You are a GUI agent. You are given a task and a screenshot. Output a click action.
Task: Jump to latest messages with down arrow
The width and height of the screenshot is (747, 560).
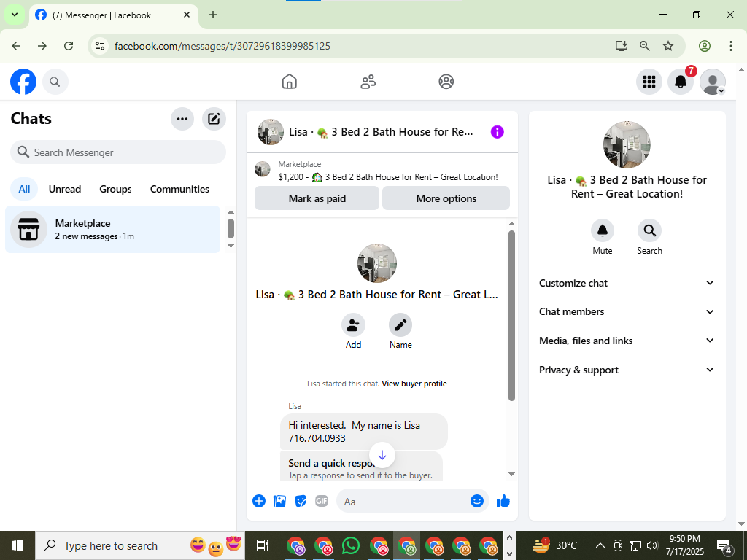click(382, 455)
